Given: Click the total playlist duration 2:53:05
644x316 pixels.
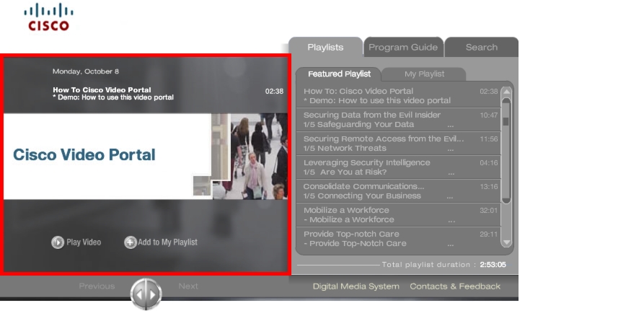Looking at the screenshot, I should pos(493,265).
